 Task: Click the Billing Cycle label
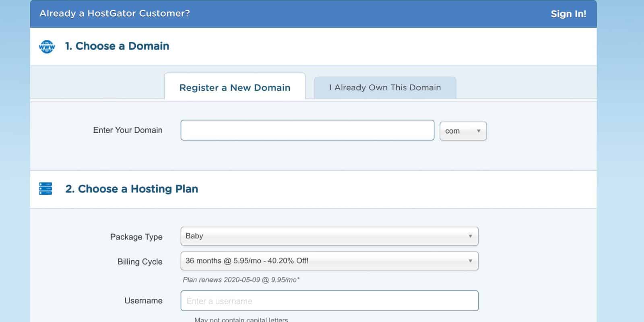click(140, 262)
